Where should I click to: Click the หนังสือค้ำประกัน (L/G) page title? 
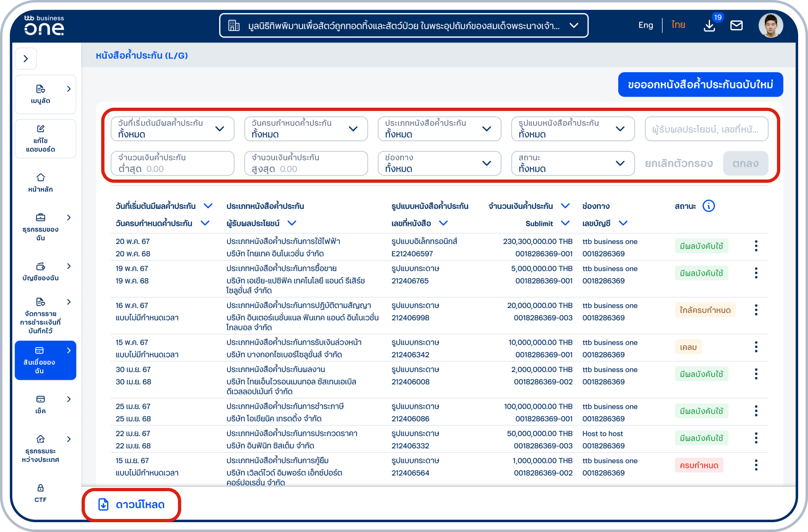click(142, 55)
